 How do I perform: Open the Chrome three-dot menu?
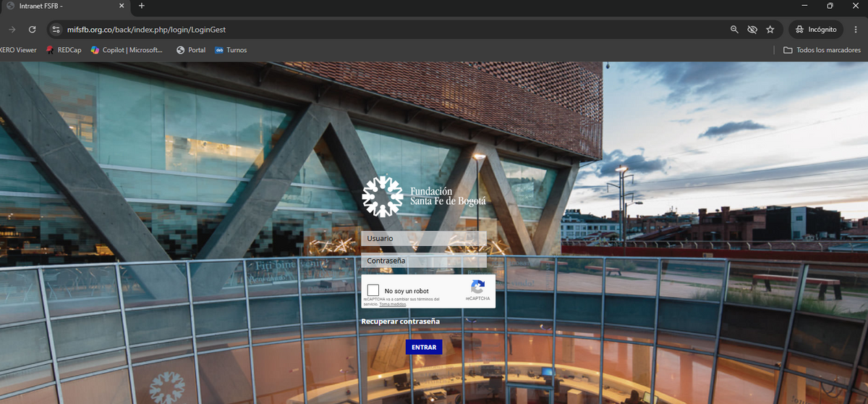(857, 30)
